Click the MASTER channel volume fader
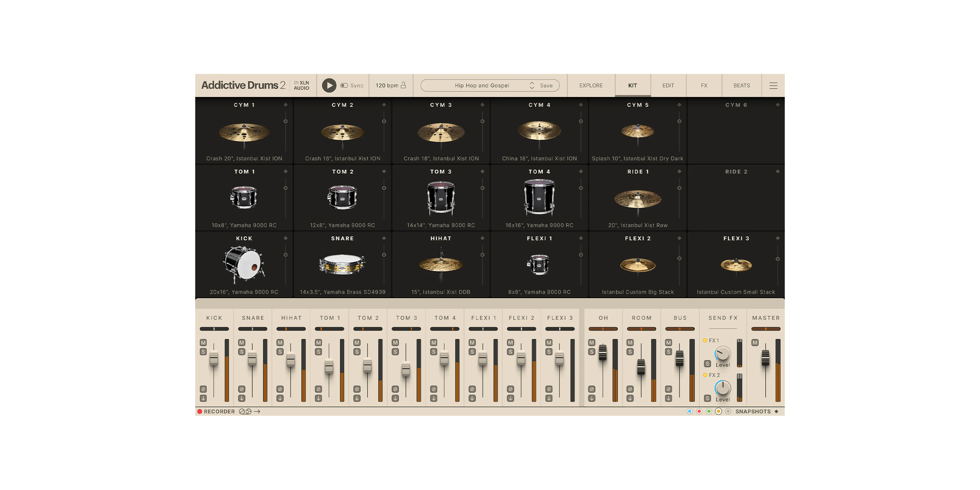 pos(765,358)
